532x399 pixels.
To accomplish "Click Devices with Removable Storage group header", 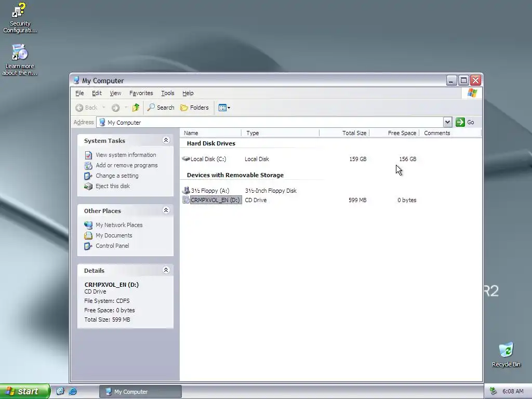I will click(235, 175).
